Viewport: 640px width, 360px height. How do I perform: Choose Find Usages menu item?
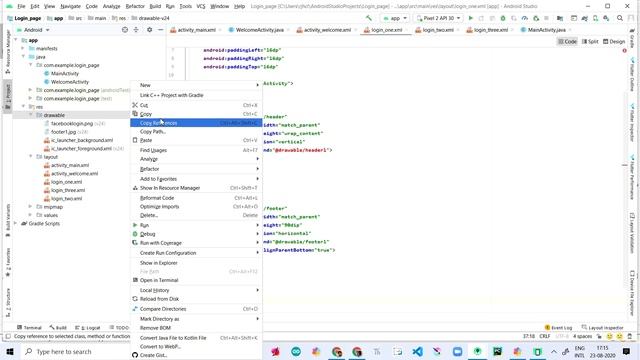(x=196, y=150)
